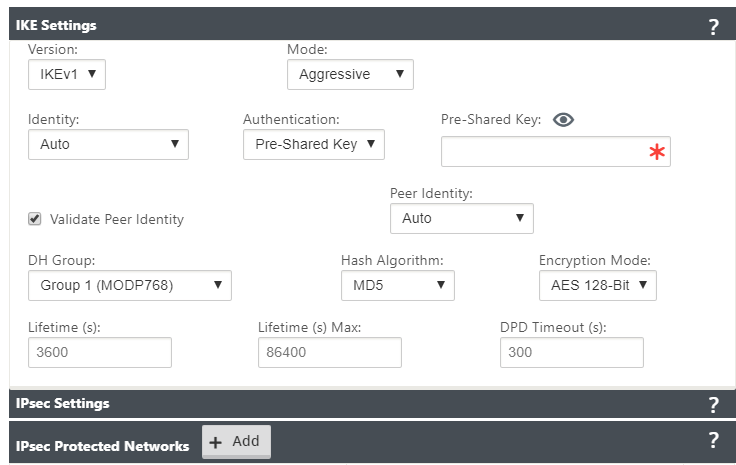The image size is (736, 465).
Task: Open the Hash Algorithm dropdown showing MD5
Action: coord(398,285)
